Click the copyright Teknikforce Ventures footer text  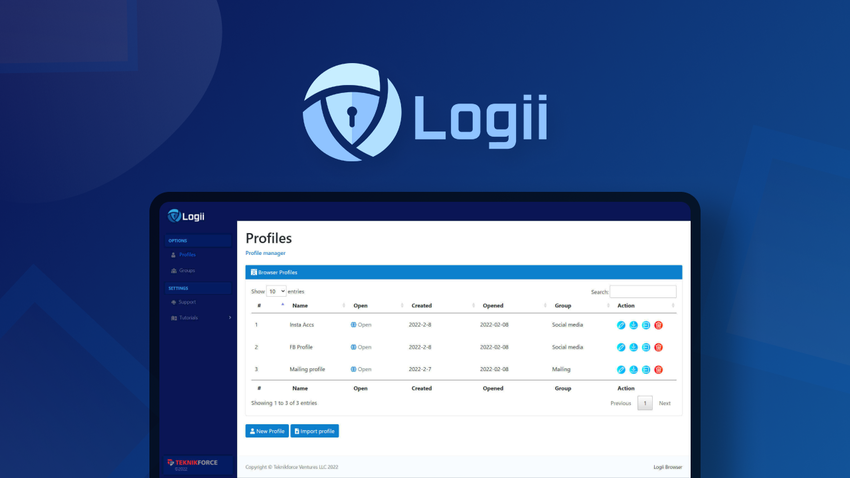pyautogui.click(x=292, y=467)
